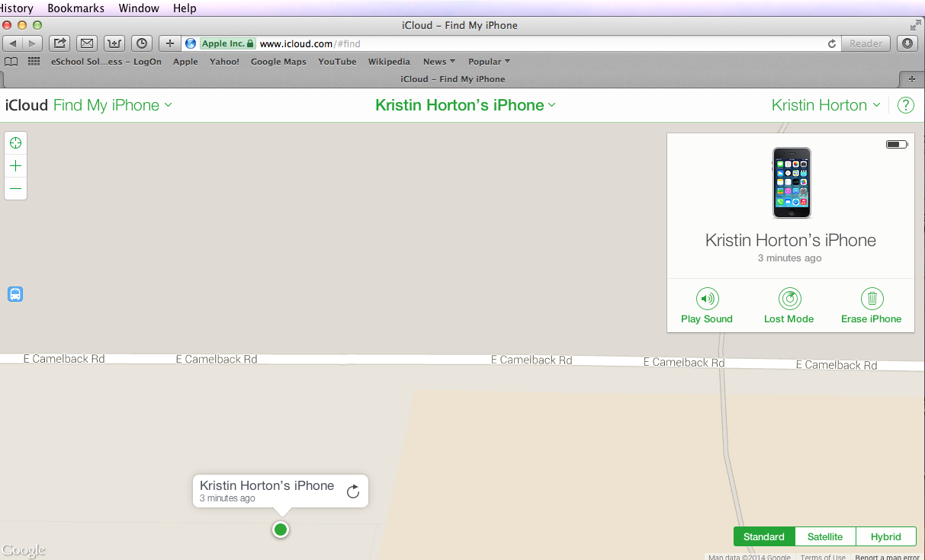This screenshot has width=925, height=560.
Task: Add a new tab with plus button
Action: pyautogui.click(x=911, y=78)
